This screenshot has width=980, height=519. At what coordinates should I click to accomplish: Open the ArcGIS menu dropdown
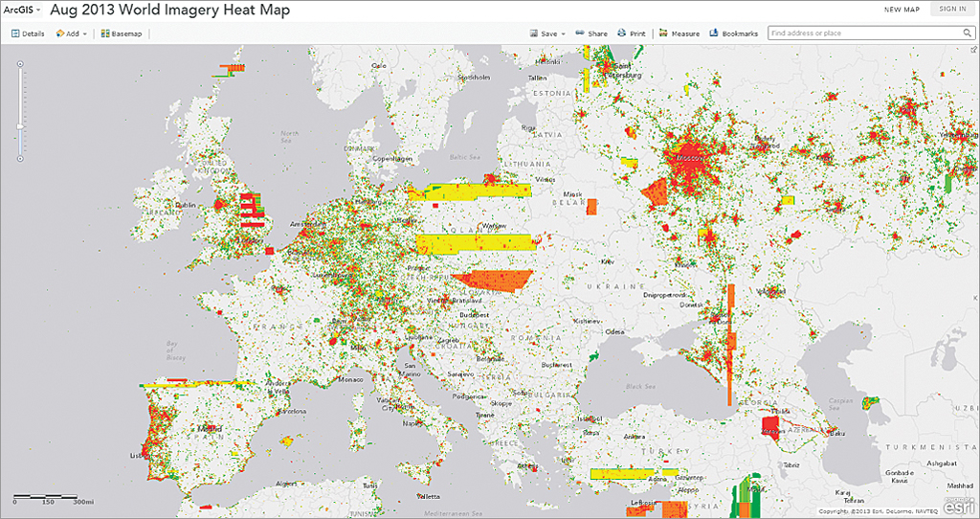(23, 10)
